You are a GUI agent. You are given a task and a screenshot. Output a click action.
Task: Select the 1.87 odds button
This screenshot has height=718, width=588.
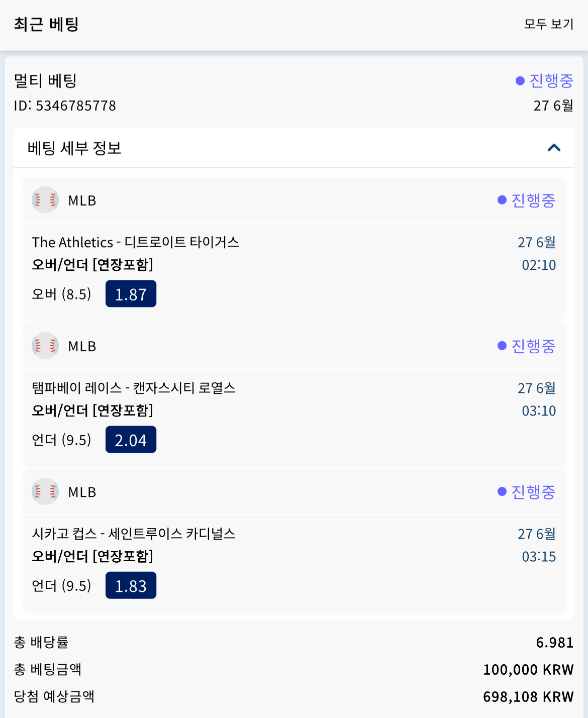point(131,294)
